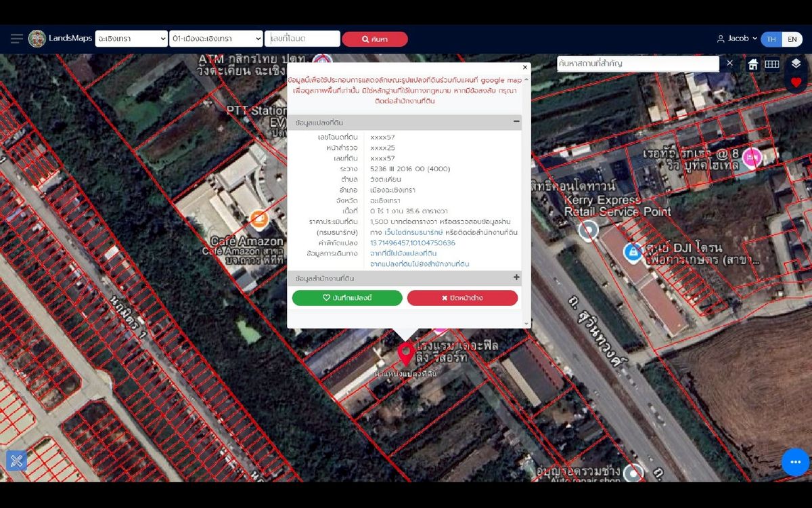
Task: Collapse the ข้อมูลแปลงที่ดิน section
Action: [517, 123]
